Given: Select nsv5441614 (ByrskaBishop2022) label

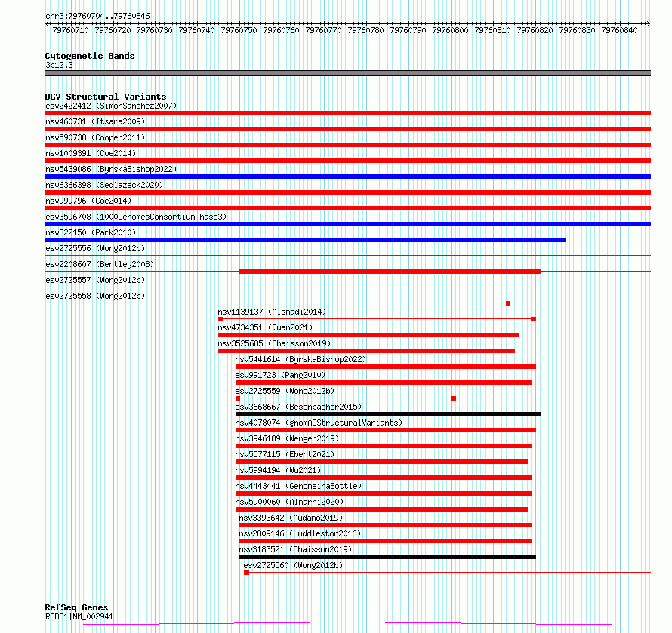Looking at the screenshot, I should click(x=301, y=359).
